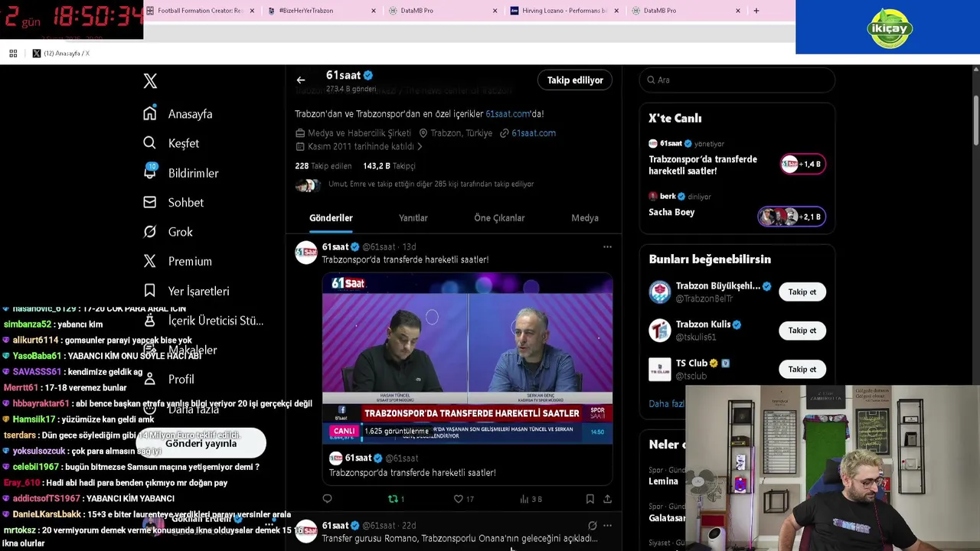Open the TS Club profile name
The image size is (980, 551).
click(691, 364)
